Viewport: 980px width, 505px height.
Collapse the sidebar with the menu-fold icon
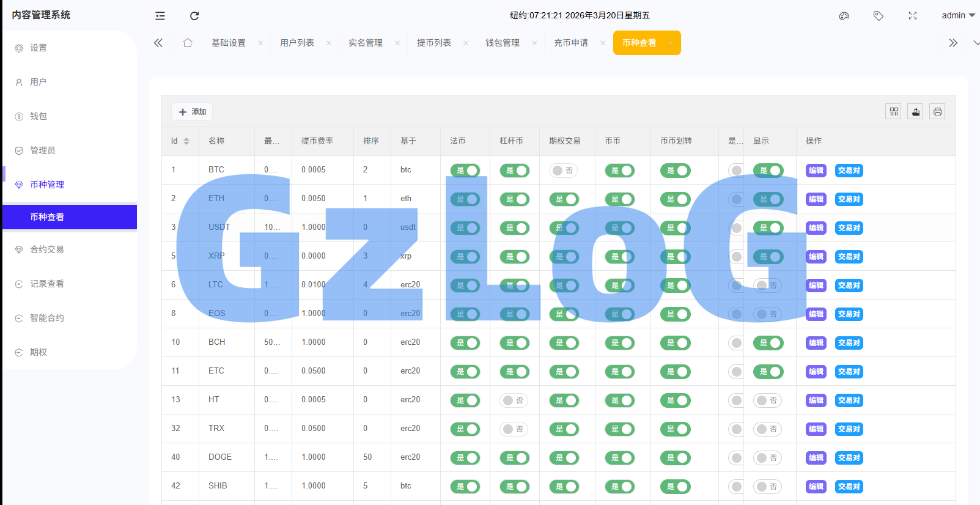(160, 16)
